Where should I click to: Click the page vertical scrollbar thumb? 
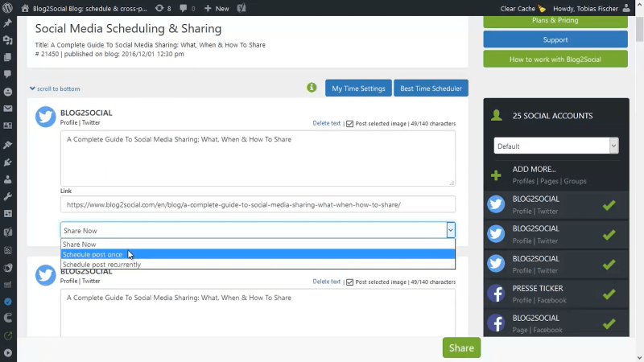tap(639, 30)
